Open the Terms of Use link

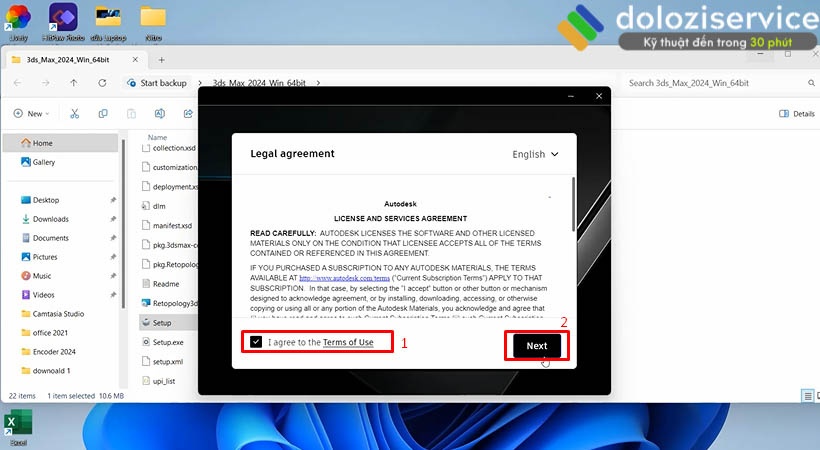click(348, 342)
